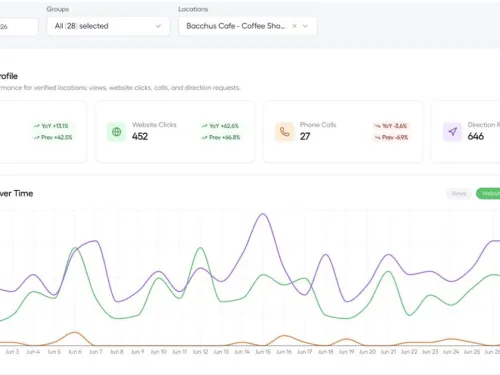
Task: Toggle the Views series pill
Action: click(459, 194)
